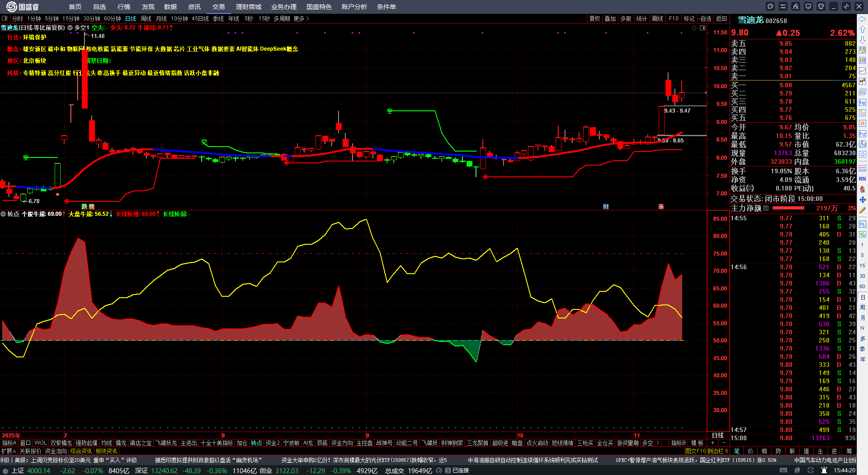
Task: Click the main net amount detail list icon
Action: point(766,208)
